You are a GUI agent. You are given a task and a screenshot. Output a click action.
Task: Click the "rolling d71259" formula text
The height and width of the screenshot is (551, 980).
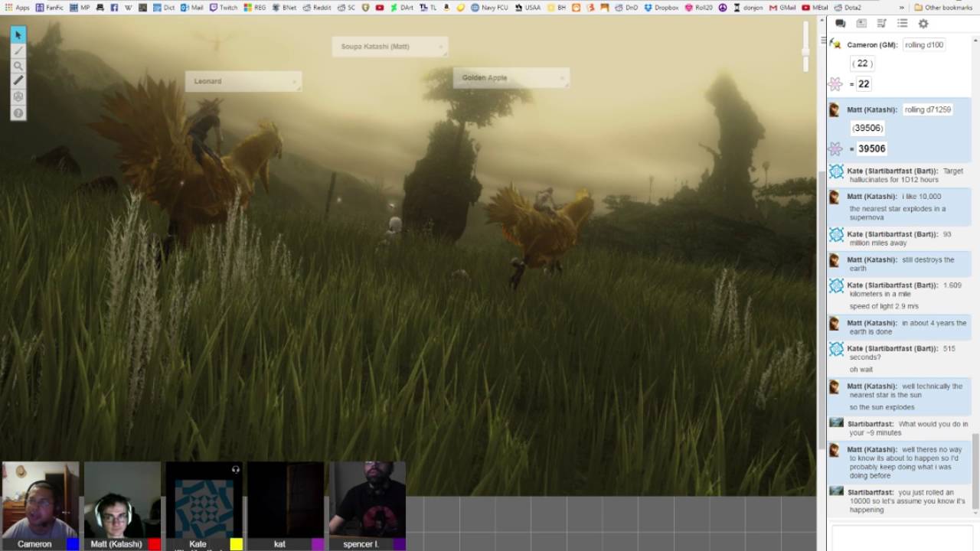pyautogui.click(x=928, y=109)
